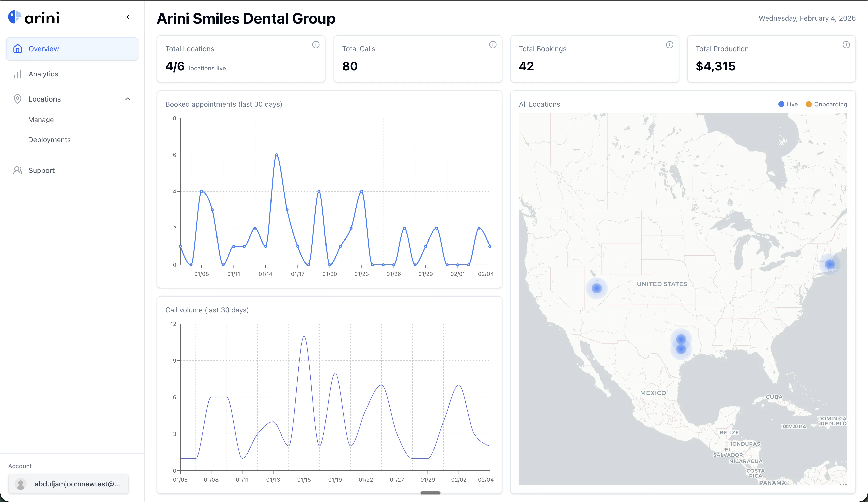The image size is (868, 502).
Task: Open info tooltip for Total Calls
Action: (493, 45)
